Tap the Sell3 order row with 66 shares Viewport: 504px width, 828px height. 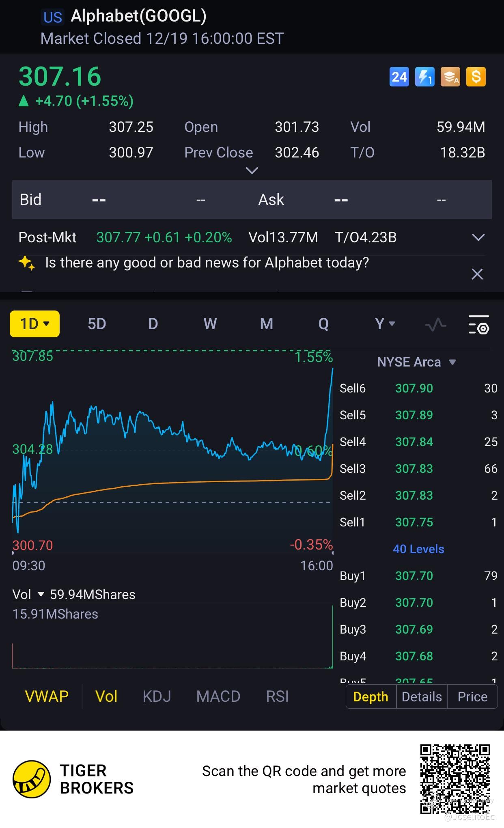coord(418,469)
